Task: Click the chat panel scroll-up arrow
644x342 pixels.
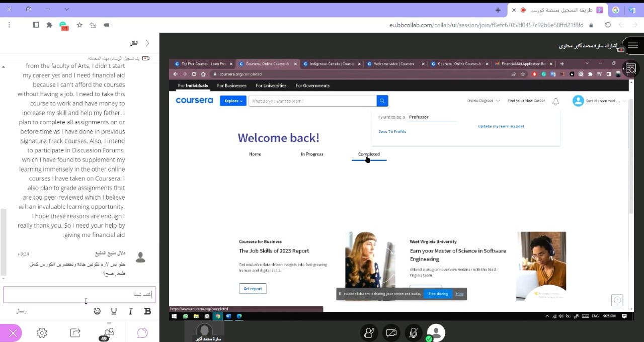Action: pos(4,66)
